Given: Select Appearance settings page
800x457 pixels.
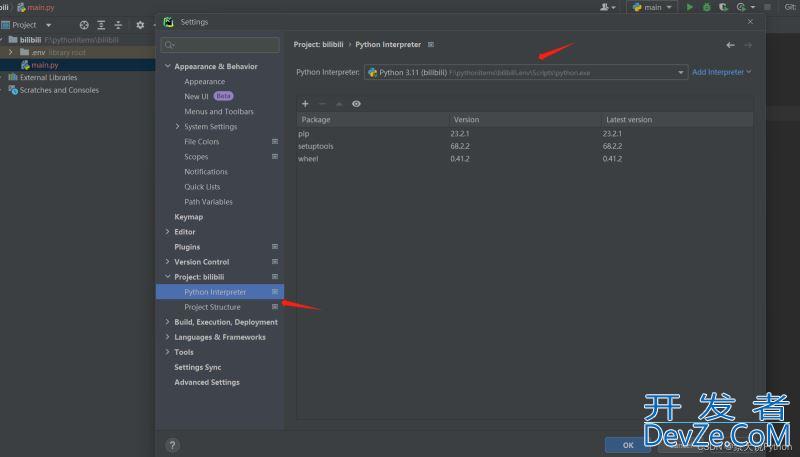Looking at the screenshot, I should coord(205,82).
